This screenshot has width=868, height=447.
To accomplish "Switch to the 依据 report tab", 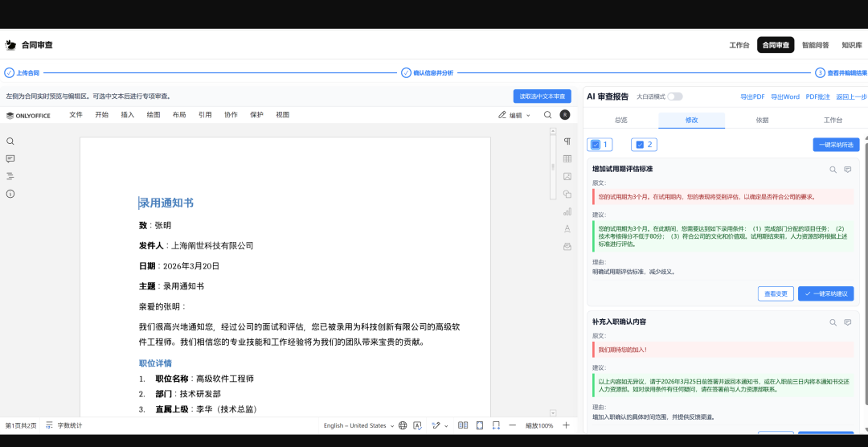I will [x=762, y=121].
